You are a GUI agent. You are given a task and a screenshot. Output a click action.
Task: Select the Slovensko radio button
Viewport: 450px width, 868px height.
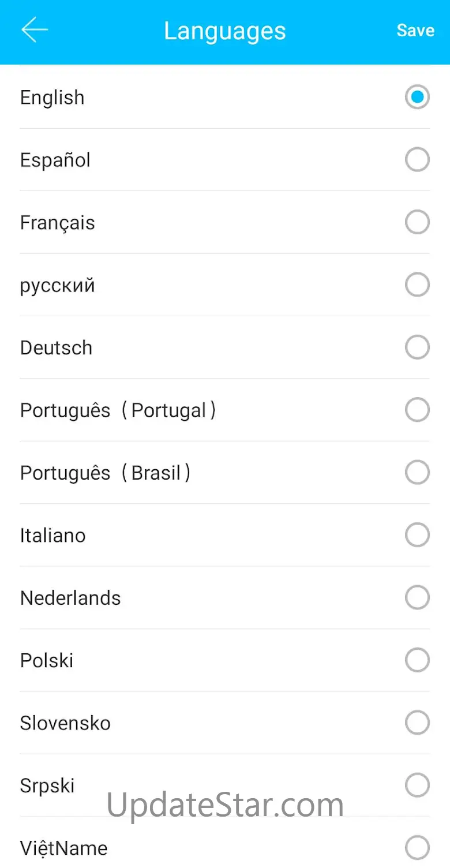pos(417,723)
